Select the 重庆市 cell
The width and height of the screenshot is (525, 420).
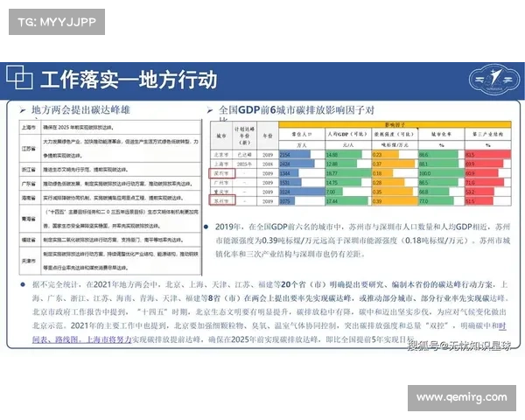[221, 192]
